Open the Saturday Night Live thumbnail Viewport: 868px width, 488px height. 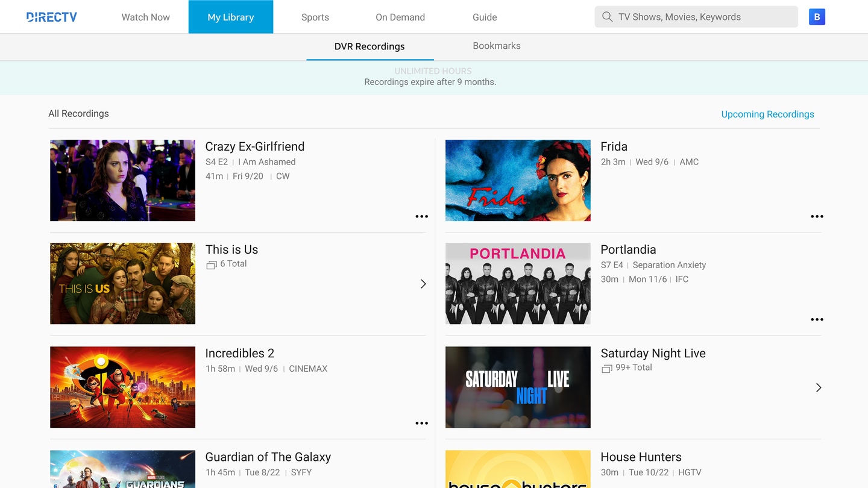point(518,387)
